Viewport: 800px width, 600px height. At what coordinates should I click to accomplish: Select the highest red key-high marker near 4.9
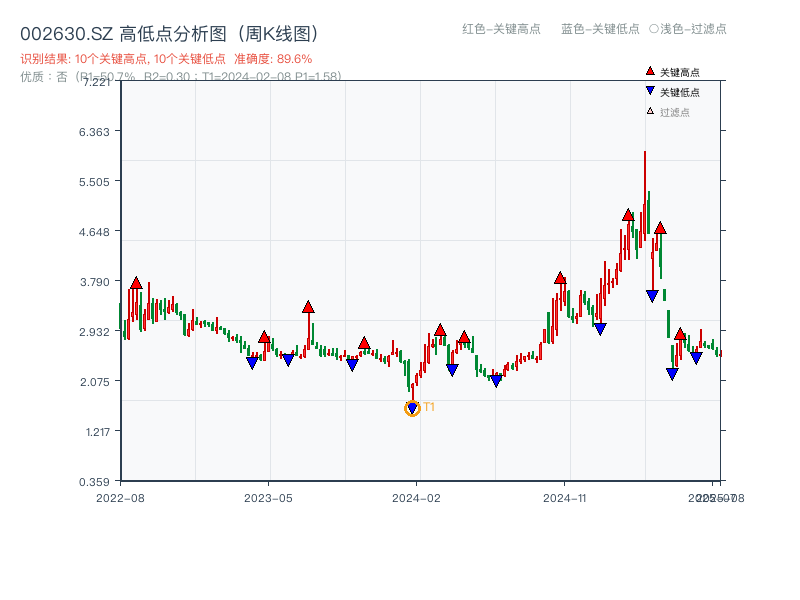[x=628, y=215]
